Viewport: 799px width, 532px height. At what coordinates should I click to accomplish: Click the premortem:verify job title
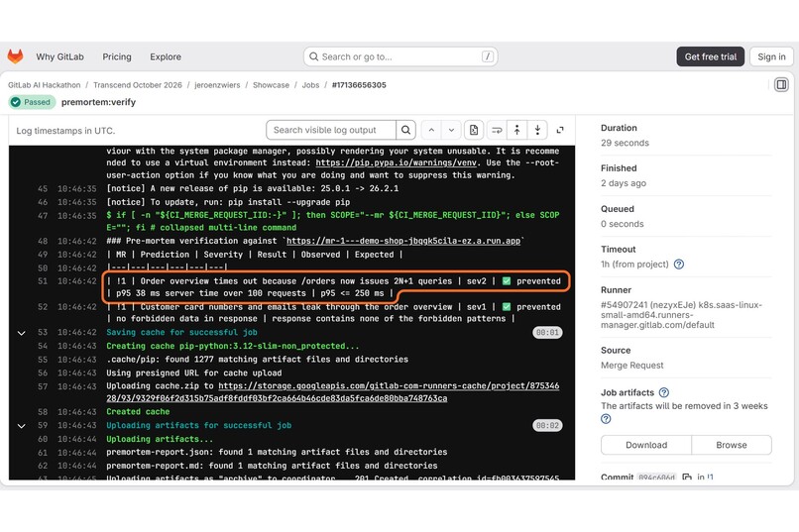tap(98, 102)
